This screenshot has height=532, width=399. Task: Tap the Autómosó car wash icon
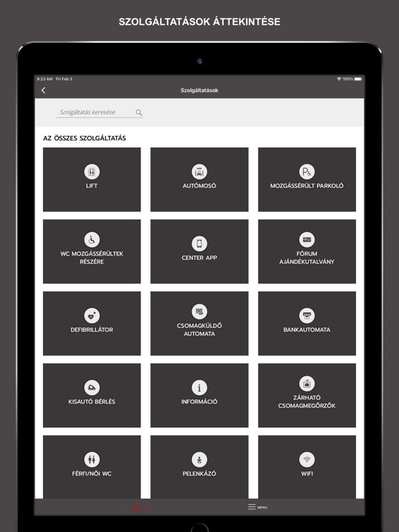tap(199, 172)
